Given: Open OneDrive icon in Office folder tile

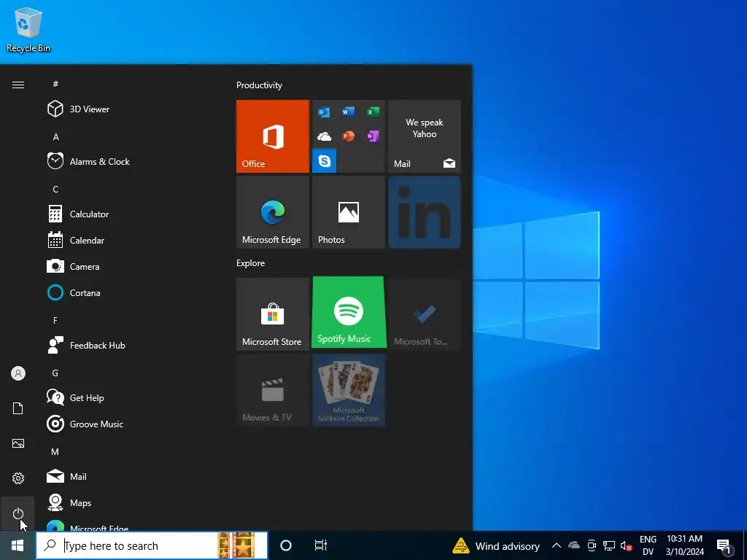Looking at the screenshot, I should point(324,136).
